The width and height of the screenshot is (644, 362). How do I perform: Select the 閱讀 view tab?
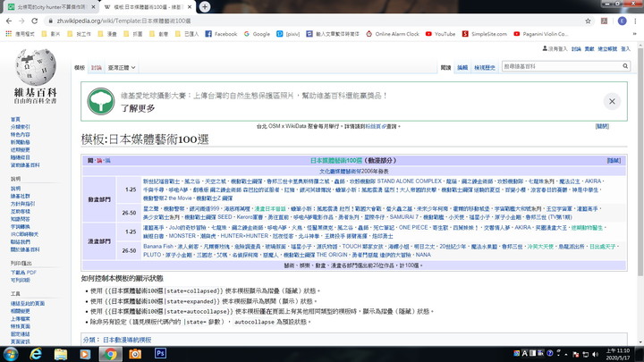click(445, 68)
